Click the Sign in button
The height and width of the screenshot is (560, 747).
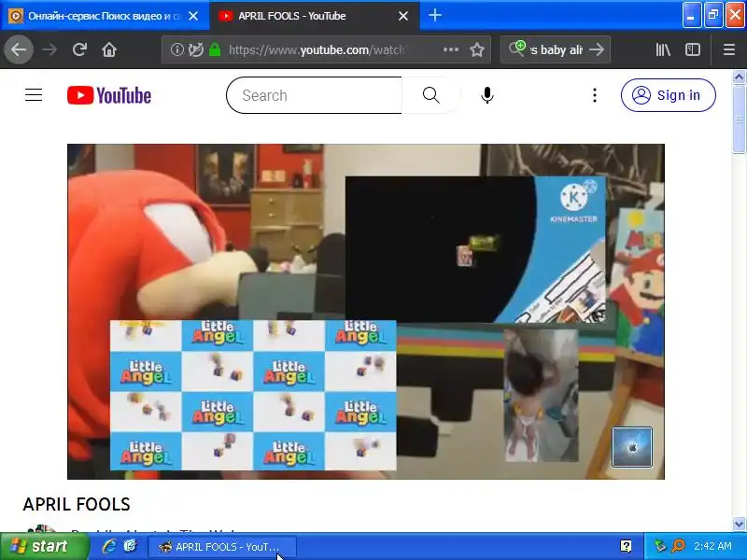(668, 95)
